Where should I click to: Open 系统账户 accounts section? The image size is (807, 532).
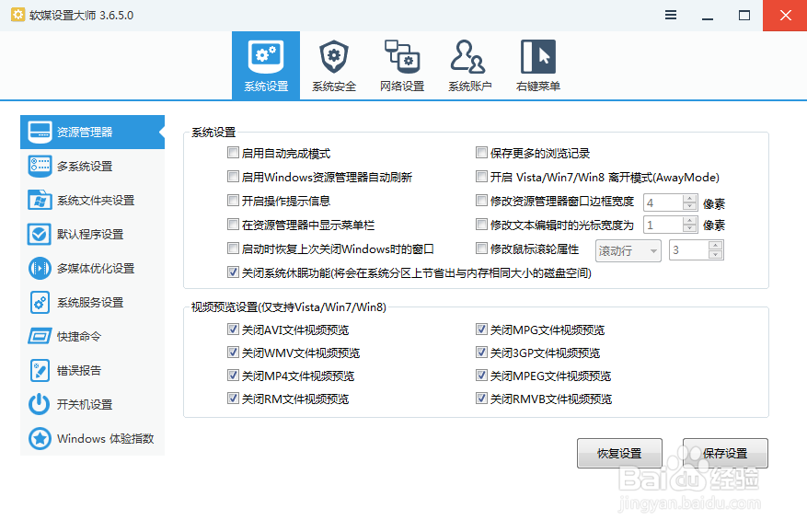pyautogui.click(x=469, y=64)
